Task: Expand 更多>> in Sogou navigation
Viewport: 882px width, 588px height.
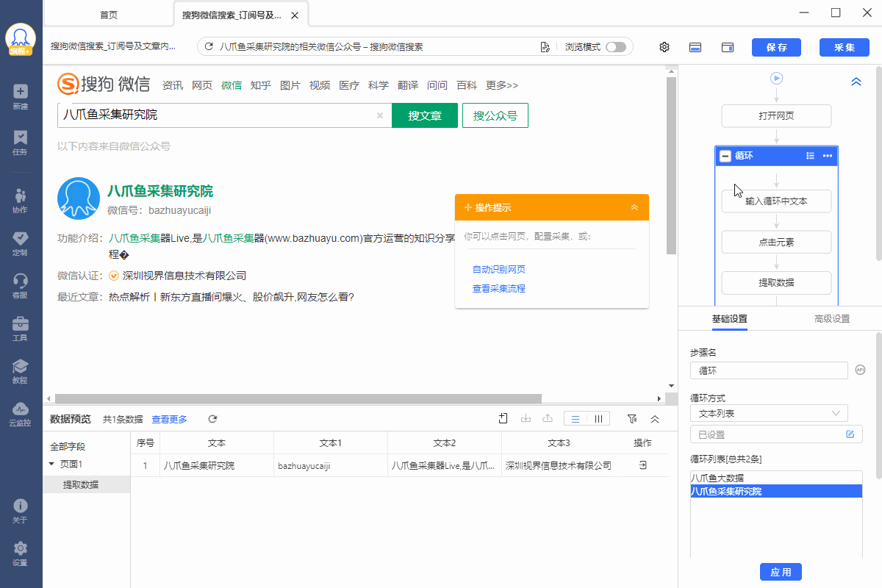Action: [502, 85]
